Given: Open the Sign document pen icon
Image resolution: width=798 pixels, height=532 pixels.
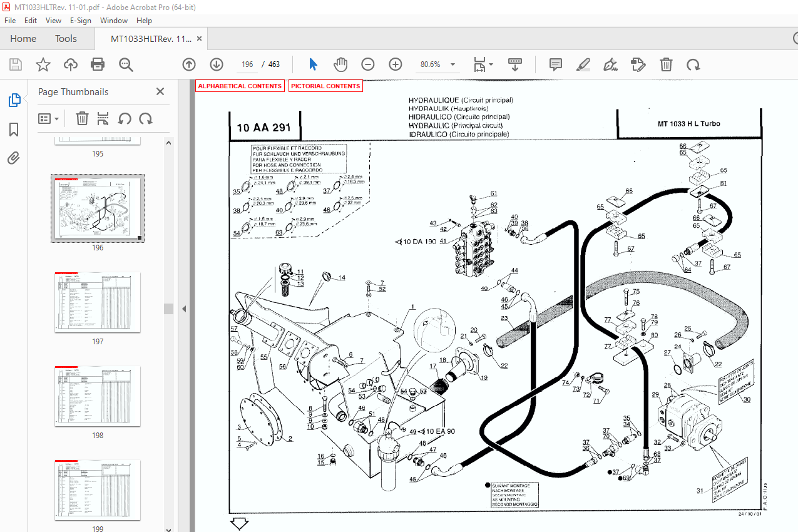Looking at the screenshot, I should (610, 64).
